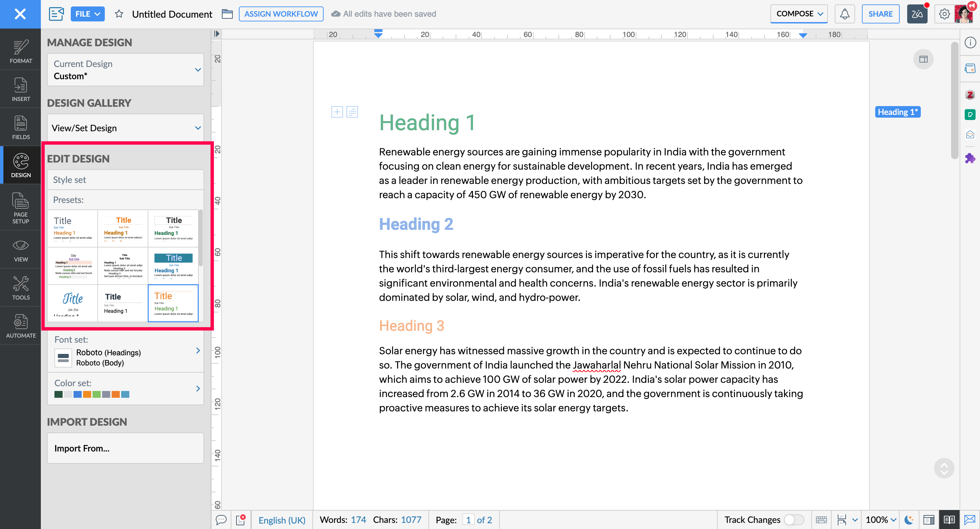
Task: Open the Format tab in the sidebar
Action: point(20,51)
